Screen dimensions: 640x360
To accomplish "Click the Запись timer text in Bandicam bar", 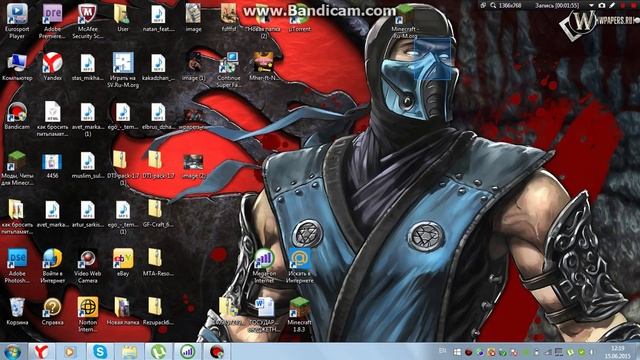I will point(557,6).
